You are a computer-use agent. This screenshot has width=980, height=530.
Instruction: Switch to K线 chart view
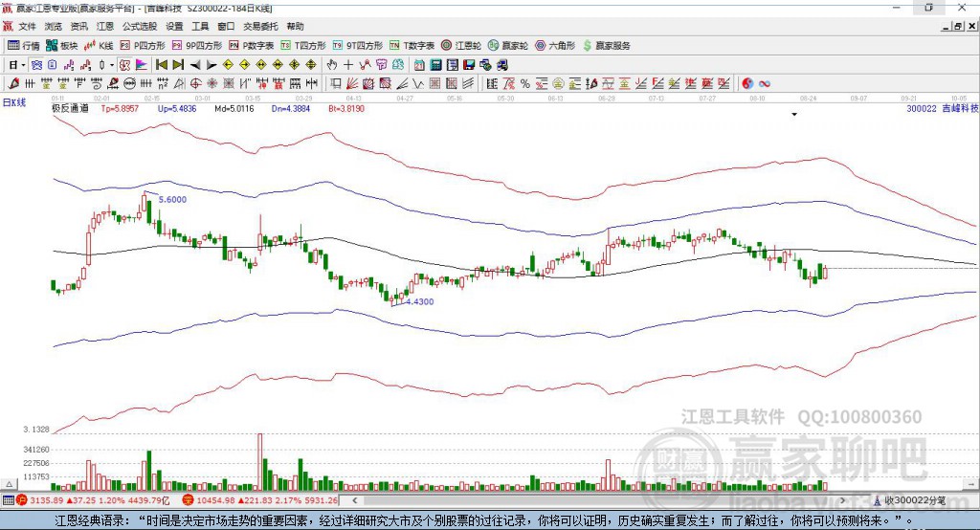(100, 46)
